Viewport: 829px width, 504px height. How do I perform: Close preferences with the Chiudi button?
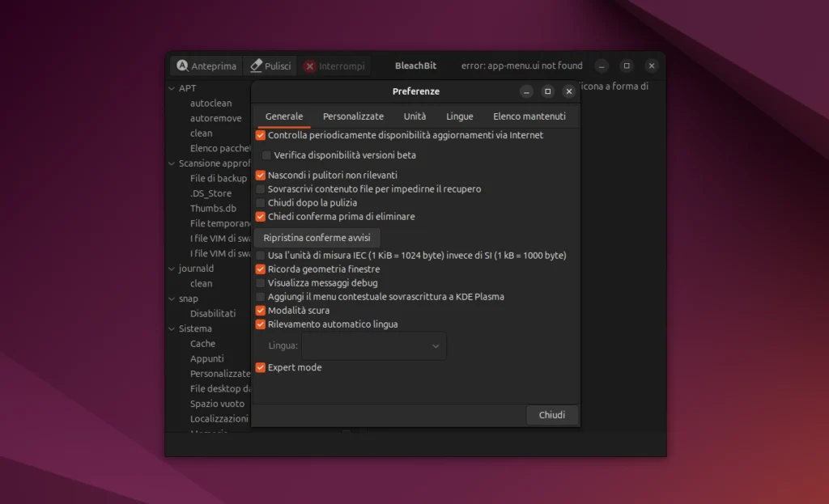(x=552, y=414)
